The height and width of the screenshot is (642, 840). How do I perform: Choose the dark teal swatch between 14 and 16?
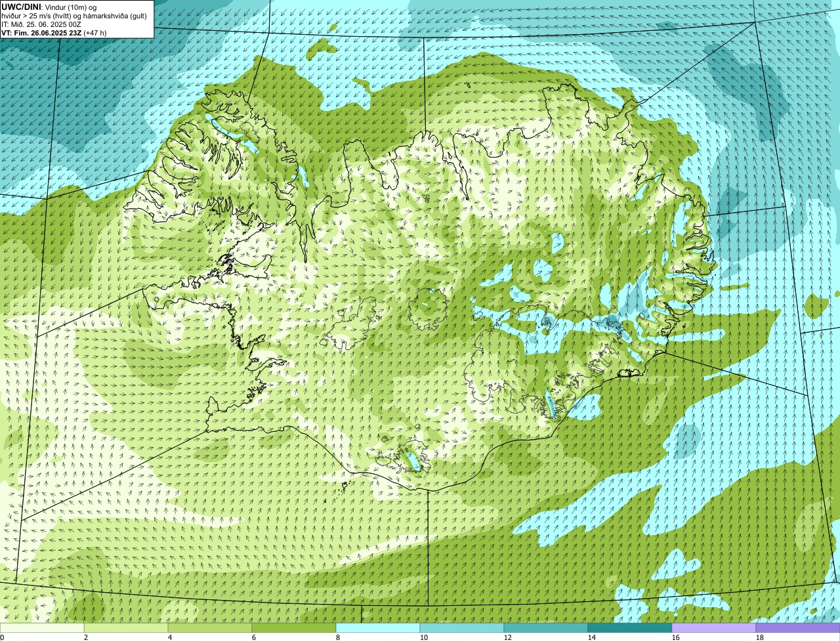coord(630,628)
